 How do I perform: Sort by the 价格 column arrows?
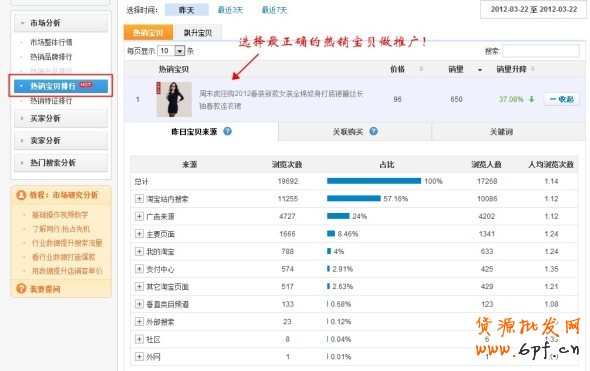point(421,69)
